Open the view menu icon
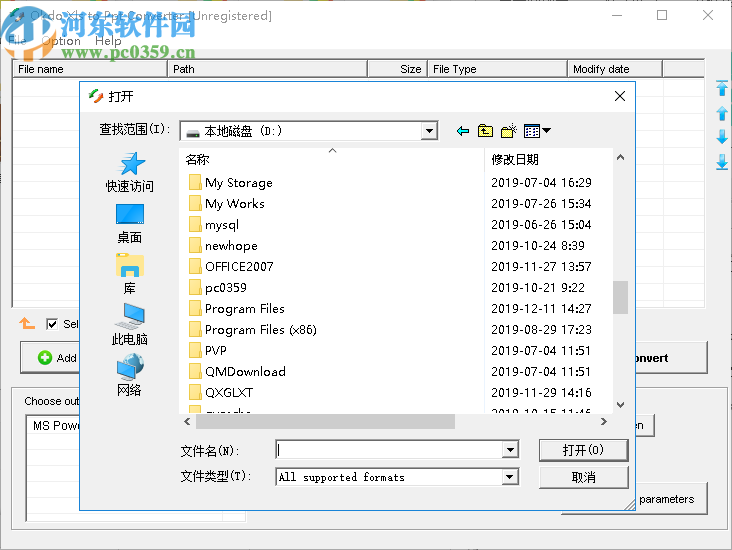This screenshot has width=732, height=550. (537, 131)
